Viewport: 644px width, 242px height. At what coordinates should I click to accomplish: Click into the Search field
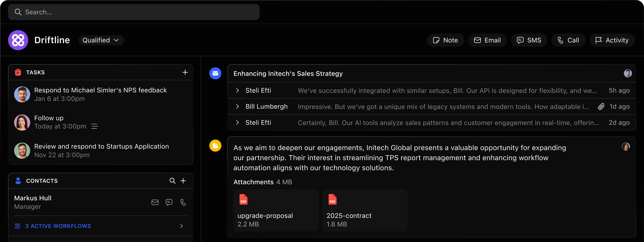tap(134, 12)
